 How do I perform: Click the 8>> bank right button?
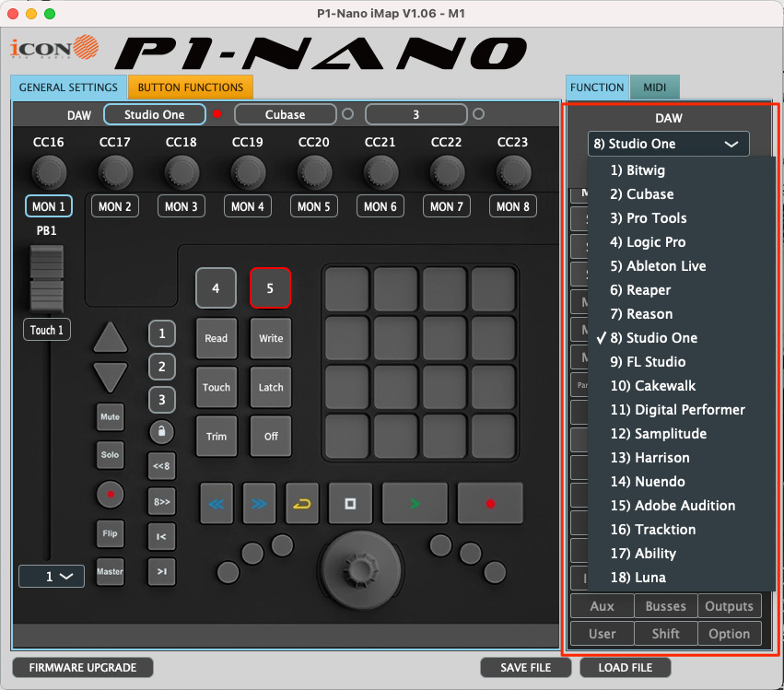pyautogui.click(x=161, y=501)
